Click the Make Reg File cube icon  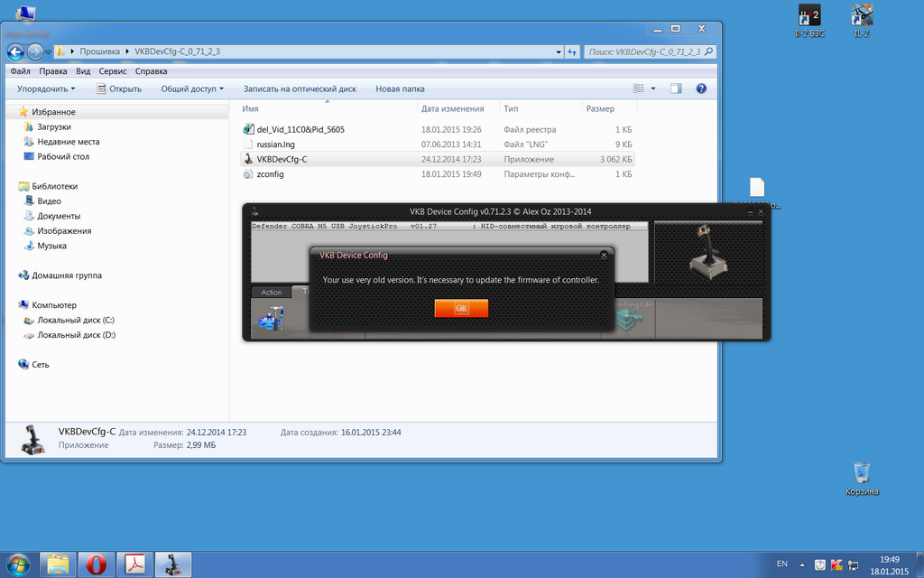click(x=628, y=319)
